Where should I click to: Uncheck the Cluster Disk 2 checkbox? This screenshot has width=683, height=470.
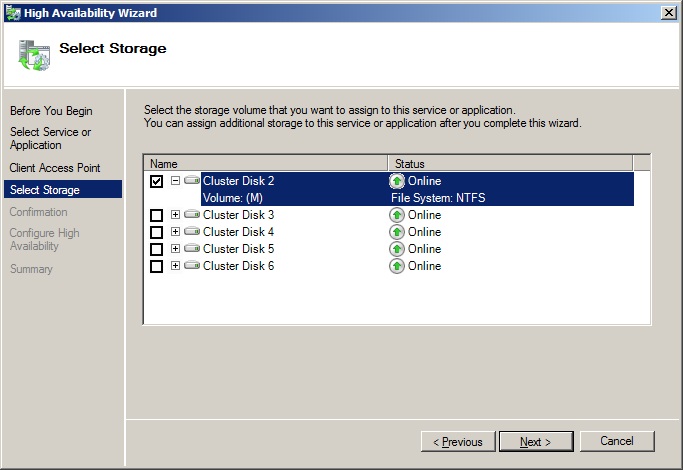coord(156,181)
